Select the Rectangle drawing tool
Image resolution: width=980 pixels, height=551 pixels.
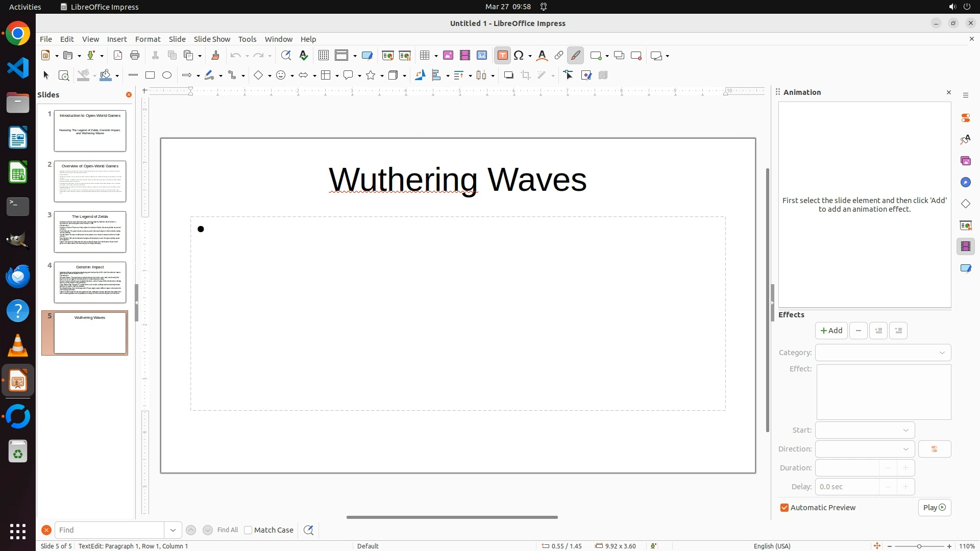coord(150,76)
